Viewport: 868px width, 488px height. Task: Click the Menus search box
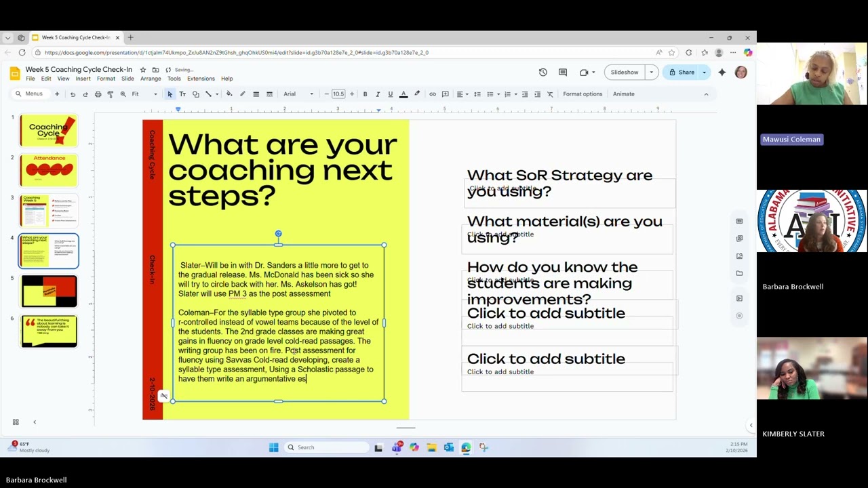(x=30, y=94)
